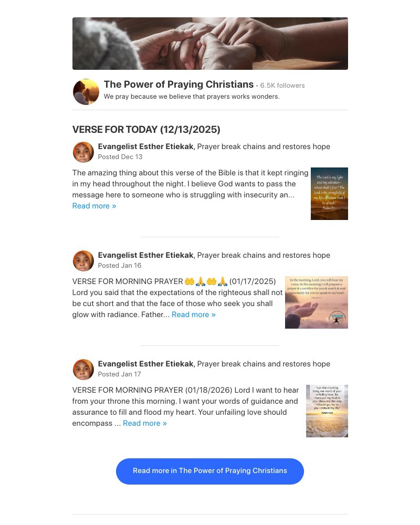Open the VERSE FOR TODAY (12/13/2025) headline

[146, 130]
